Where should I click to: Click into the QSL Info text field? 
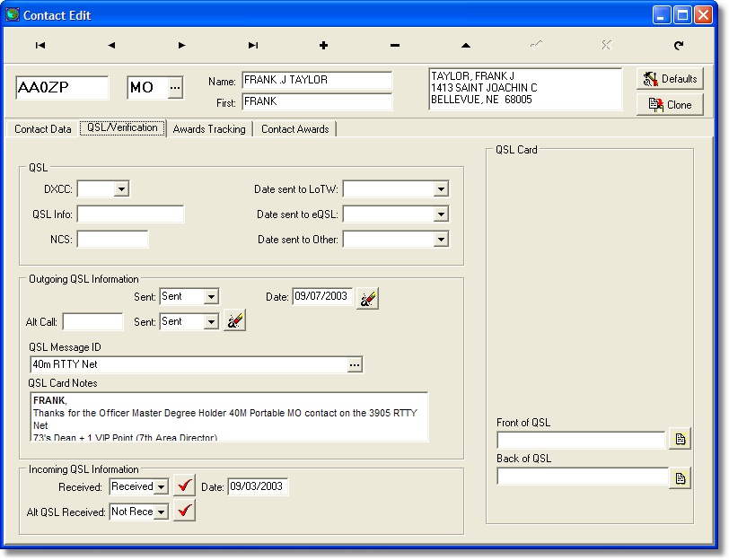130,214
